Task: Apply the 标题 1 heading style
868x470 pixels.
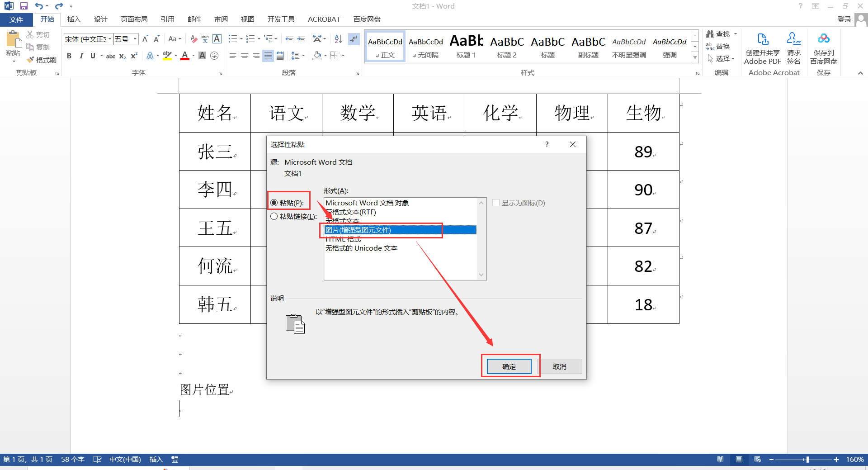Action: click(x=466, y=46)
